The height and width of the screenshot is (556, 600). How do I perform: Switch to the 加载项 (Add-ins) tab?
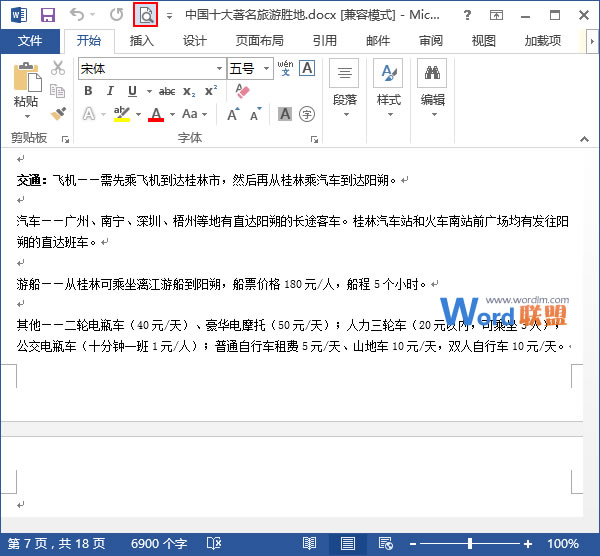click(543, 41)
